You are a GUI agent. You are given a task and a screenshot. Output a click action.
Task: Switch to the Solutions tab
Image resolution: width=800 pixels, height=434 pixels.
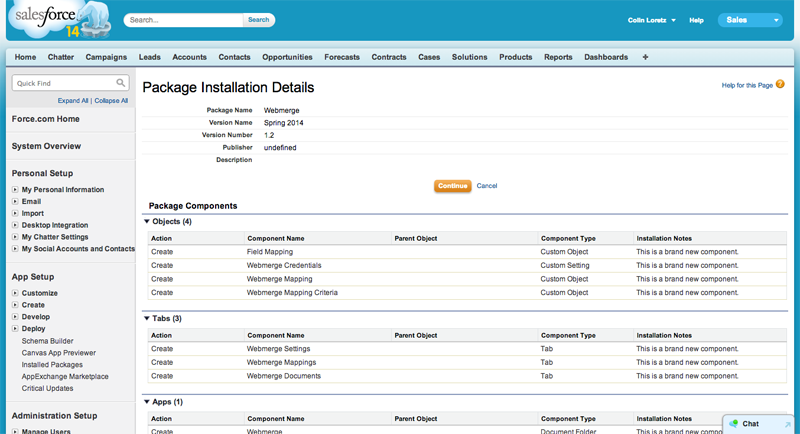tap(469, 57)
